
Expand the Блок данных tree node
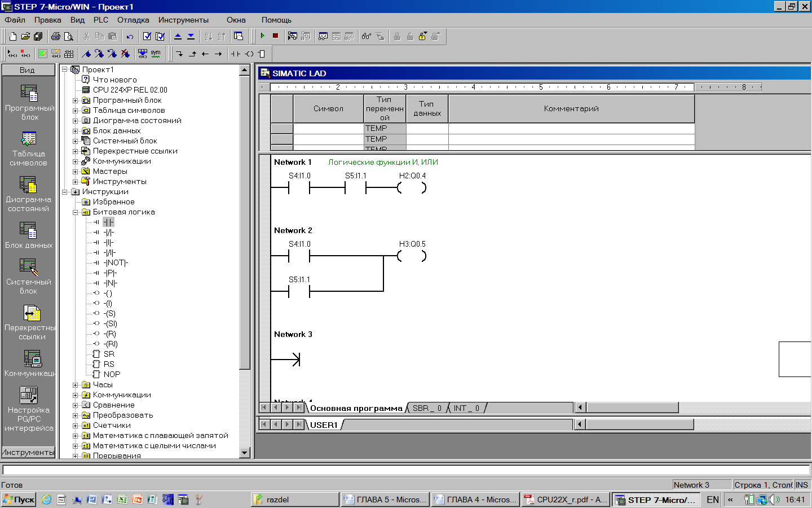(75, 131)
